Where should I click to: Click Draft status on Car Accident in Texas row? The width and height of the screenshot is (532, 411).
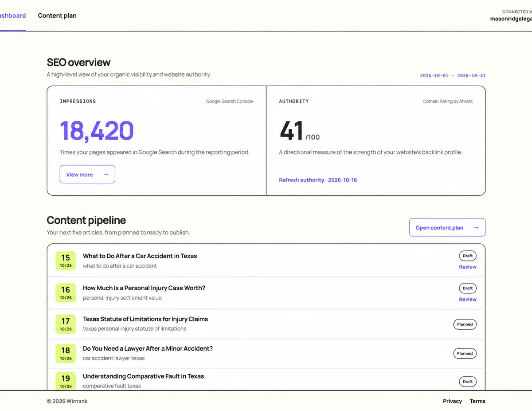(468, 256)
